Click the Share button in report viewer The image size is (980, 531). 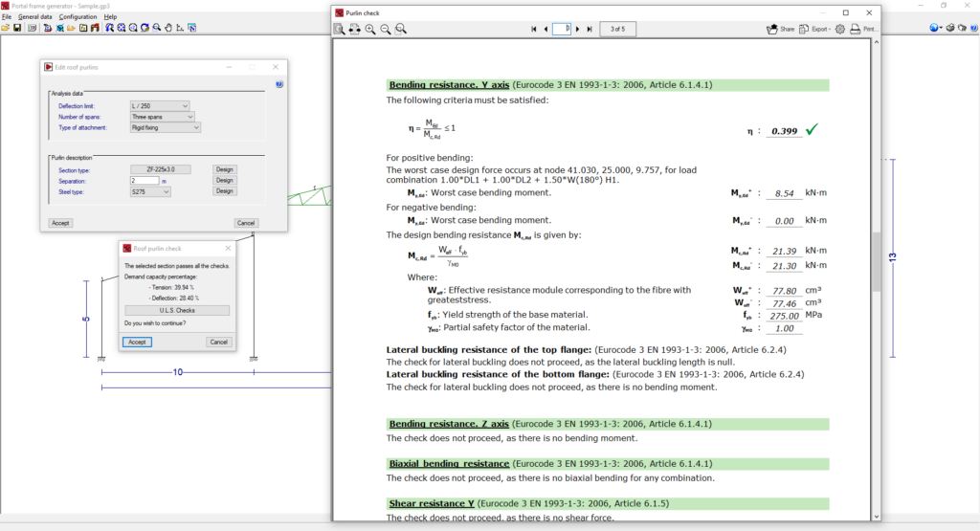780,30
